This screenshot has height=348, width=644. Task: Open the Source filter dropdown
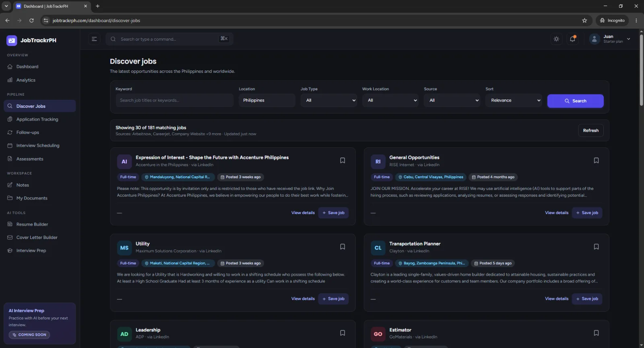(452, 101)
